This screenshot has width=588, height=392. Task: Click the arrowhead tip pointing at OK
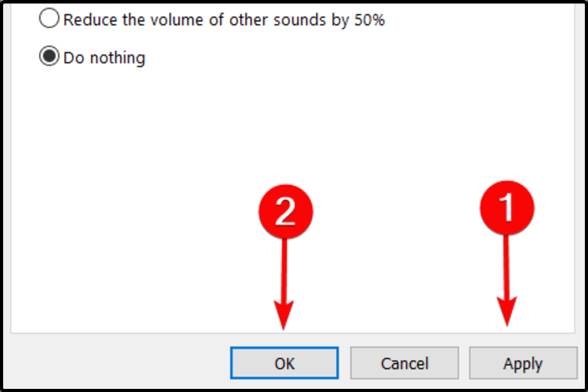click(285, 323)
